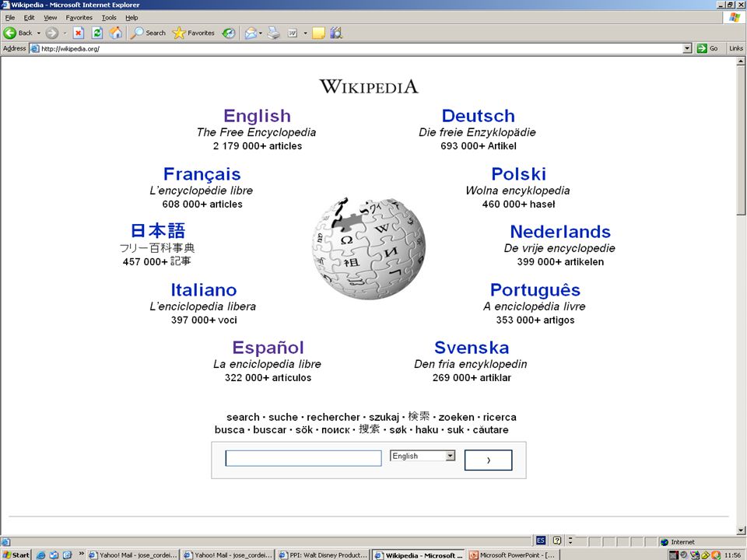
Task: Open the View menu
Action: [51, 18]
